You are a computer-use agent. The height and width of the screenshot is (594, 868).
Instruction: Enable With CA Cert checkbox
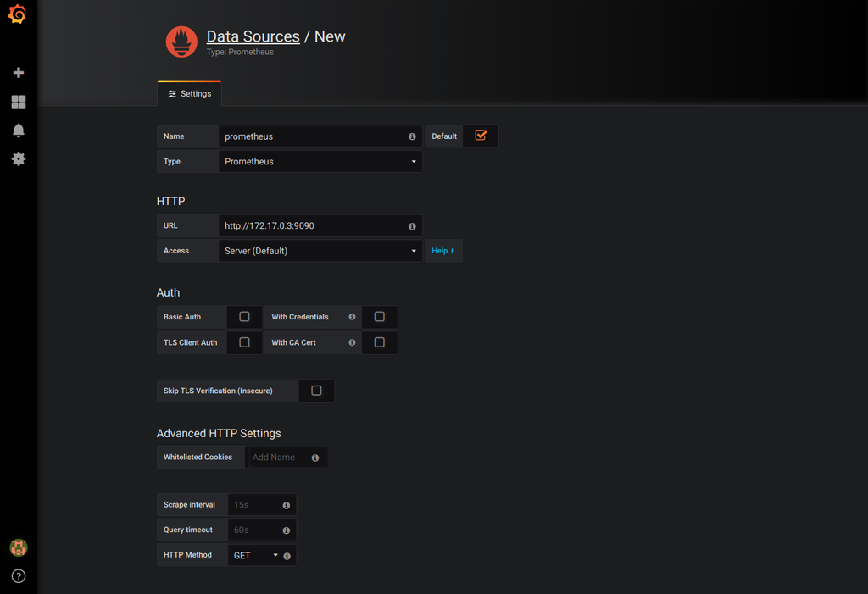pos(379,342)
